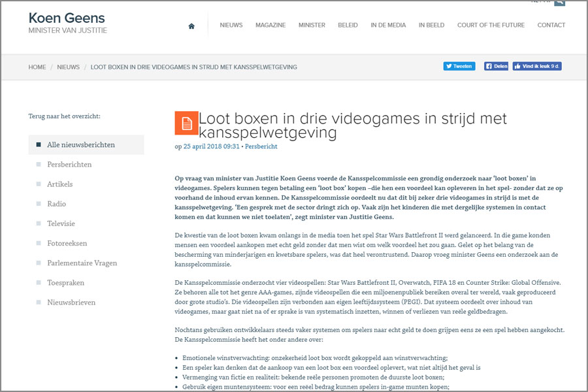Click the MINISTER VAN JUSTITIE subtitle
Viewport: 588px width, 392px height.
pos(67,31)
